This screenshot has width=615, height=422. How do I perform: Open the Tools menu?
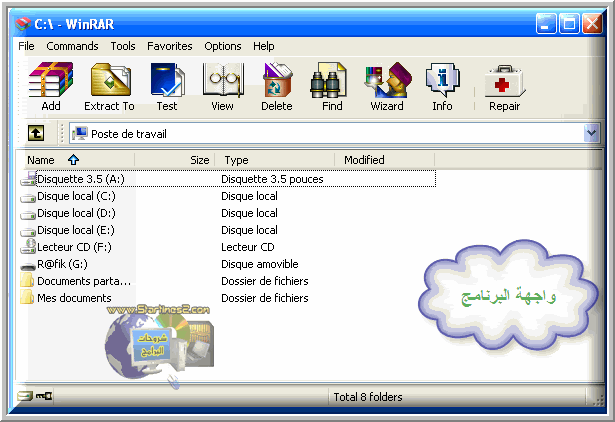123,46
